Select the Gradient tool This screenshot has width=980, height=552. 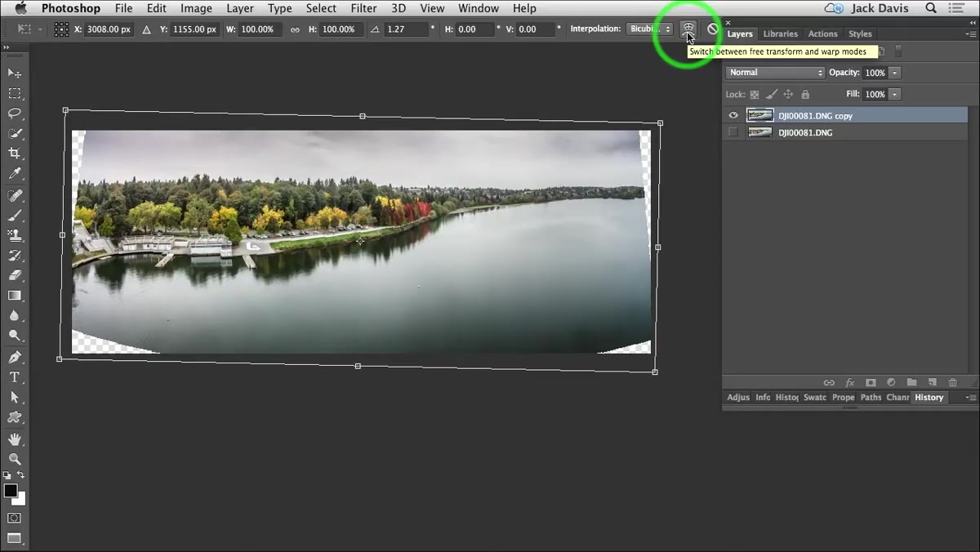[x=15, y=295]
